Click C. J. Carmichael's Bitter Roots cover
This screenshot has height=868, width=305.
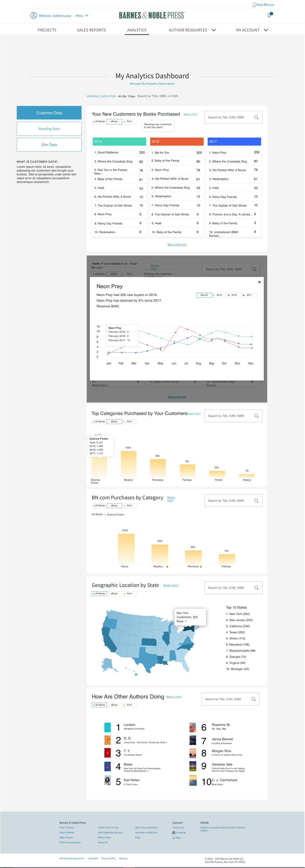(x=193, y=781)
